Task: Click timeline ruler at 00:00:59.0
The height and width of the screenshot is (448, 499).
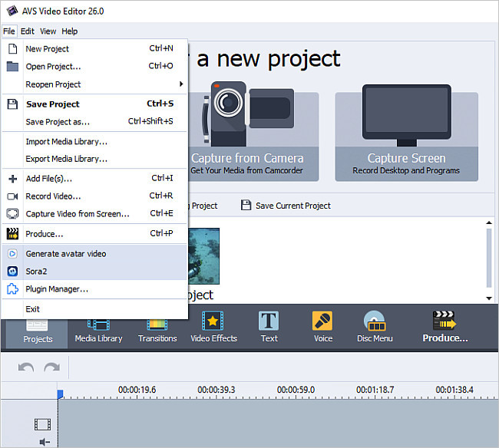Action: pyautogui.click(x=296, y=390)
